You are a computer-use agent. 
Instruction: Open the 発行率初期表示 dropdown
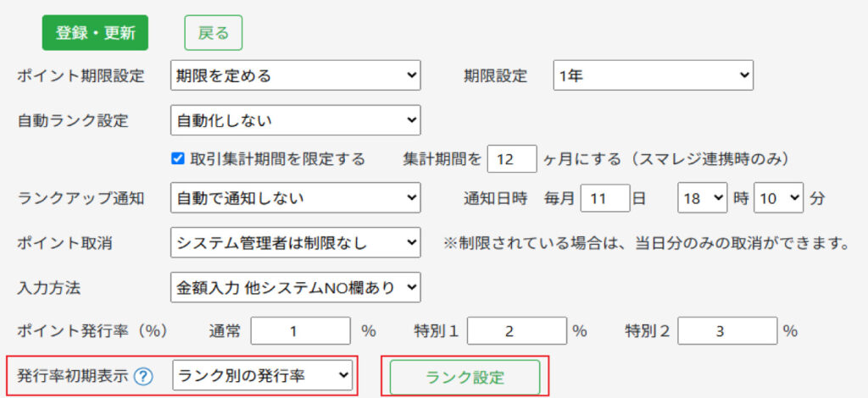(263, 376)
